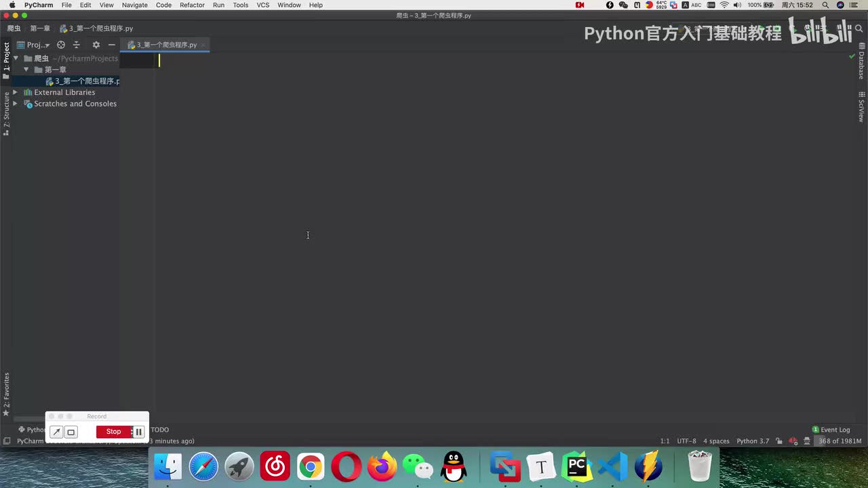Open the Refactor menu

coord(192,5)
